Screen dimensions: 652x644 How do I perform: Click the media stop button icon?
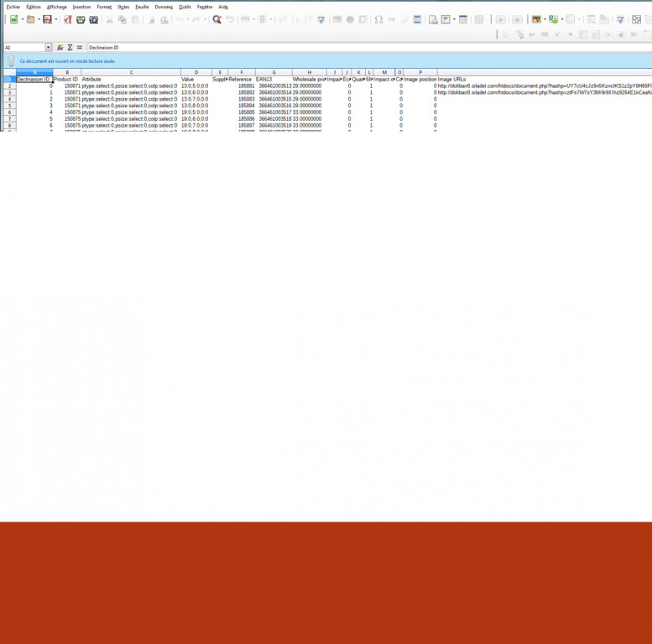517,19
